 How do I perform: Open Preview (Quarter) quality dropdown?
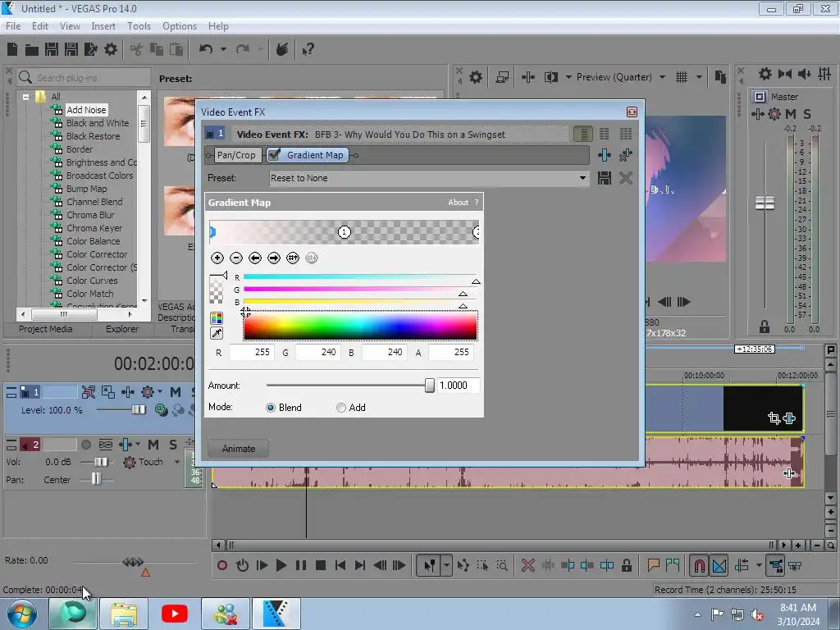(x=662, y=77)
